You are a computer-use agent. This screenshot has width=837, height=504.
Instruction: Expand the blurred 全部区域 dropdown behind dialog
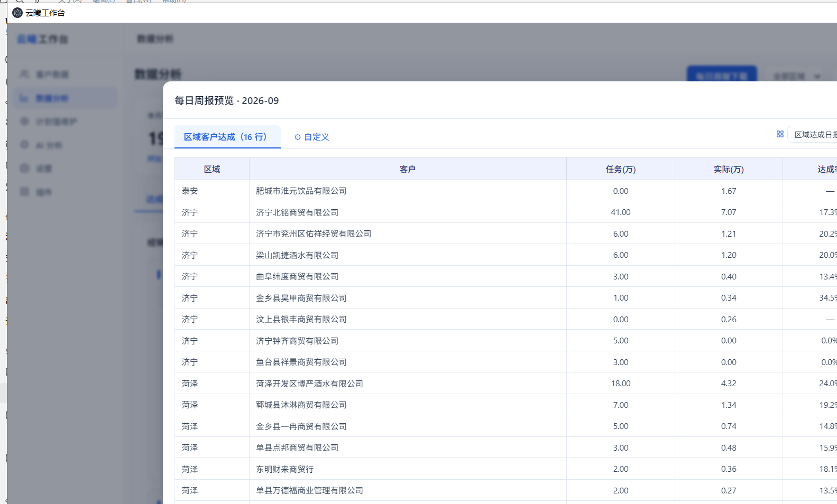(x=797, y=77)
